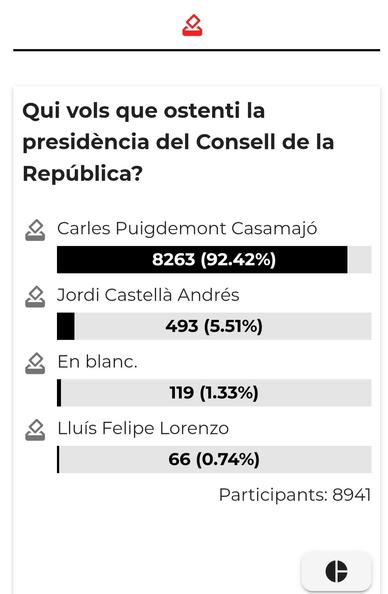Click ballot icon beside Lluís Felipe Lorenzo
The image size is (388, 594).
point(35,430)
